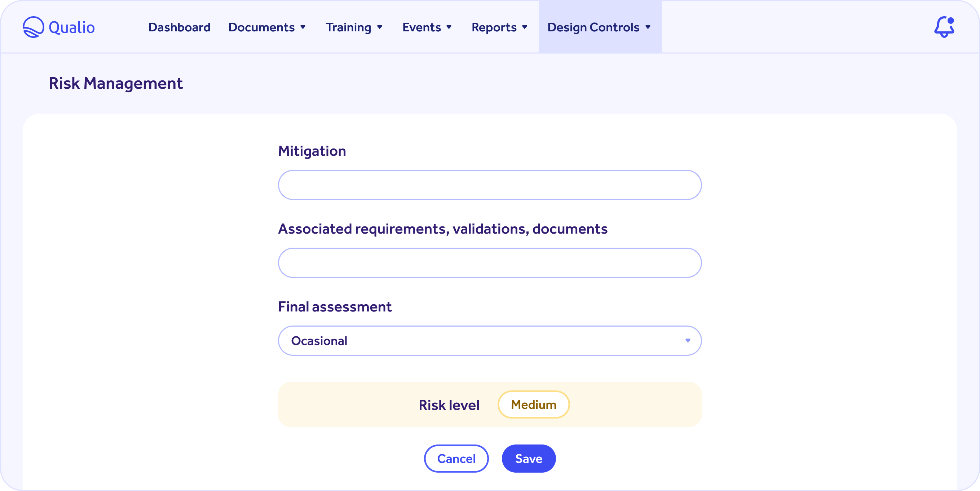The width and height of the screenshot is (980, 491).
Task: Open the Reports dropdown arrow
Action: [x=525, y=27]
